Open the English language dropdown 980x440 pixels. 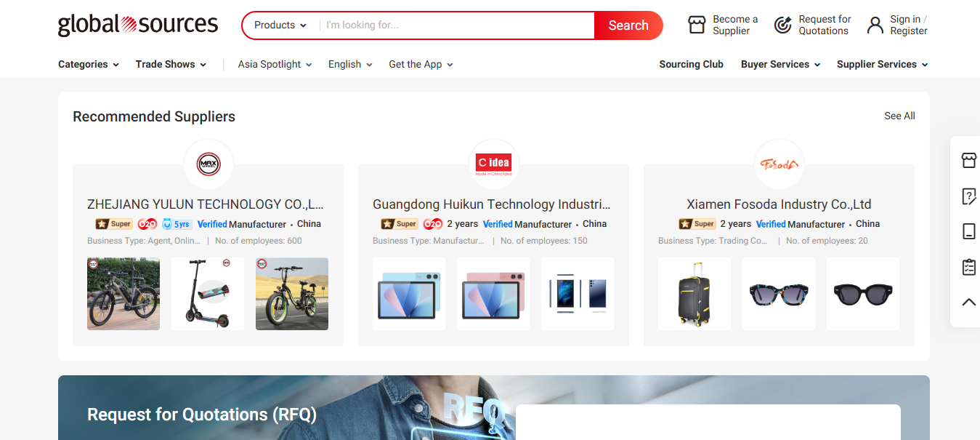pos(350,64)
